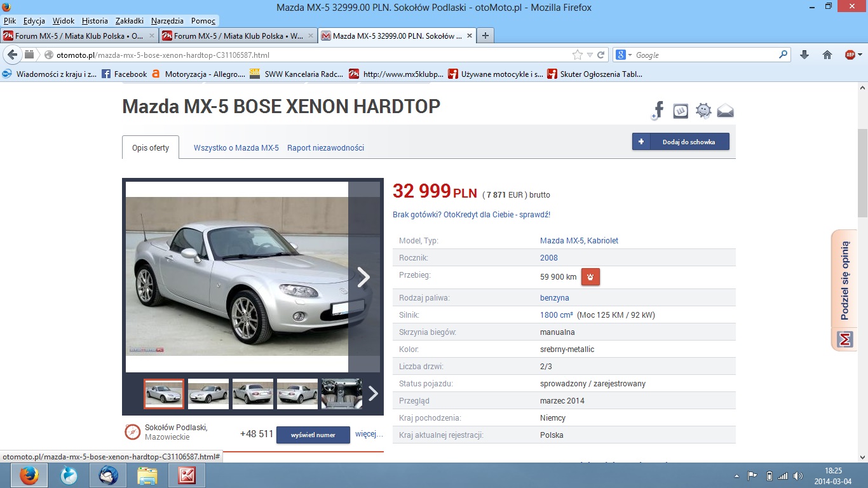The image size is (868, 488).
Task: Click the otomoto.pl URL in the address bar
Action: coord(163,55)
